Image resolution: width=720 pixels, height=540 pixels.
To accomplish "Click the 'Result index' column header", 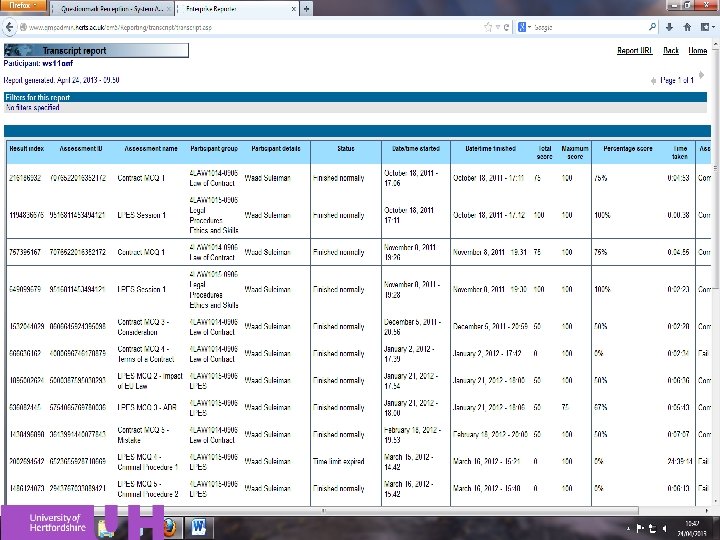I will click(27, 149).
